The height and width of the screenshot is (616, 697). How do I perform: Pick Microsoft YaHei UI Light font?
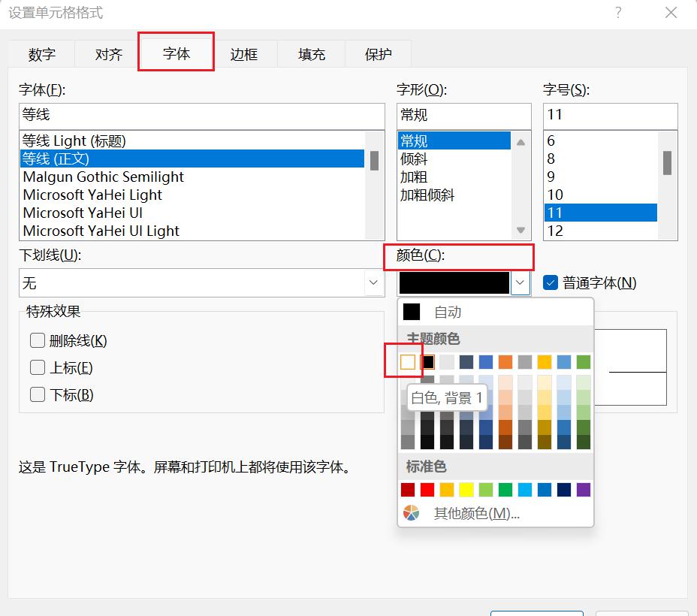tap(192, 231)
